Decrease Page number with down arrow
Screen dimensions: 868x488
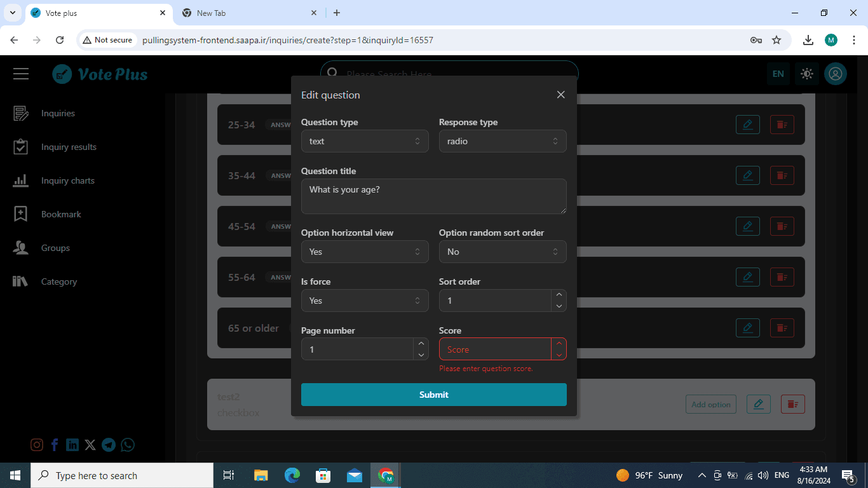click(x=421, y=355)
